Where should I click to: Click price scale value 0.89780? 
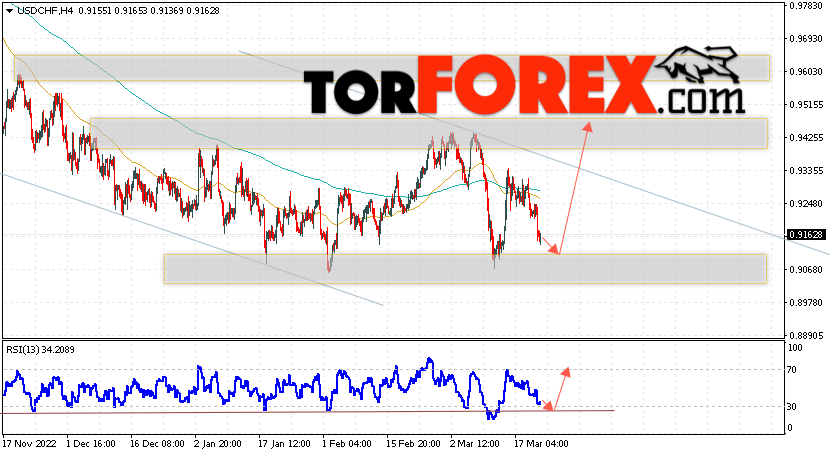pyautogui.click(x=807, y=302)
